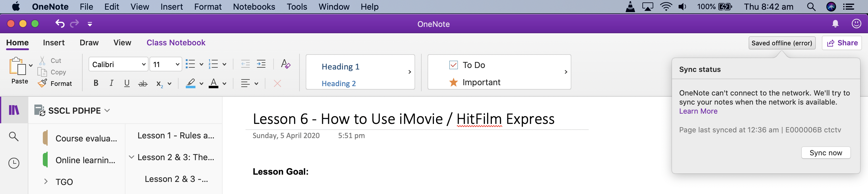Apply Heading 2 style

[x=339, y=83]
